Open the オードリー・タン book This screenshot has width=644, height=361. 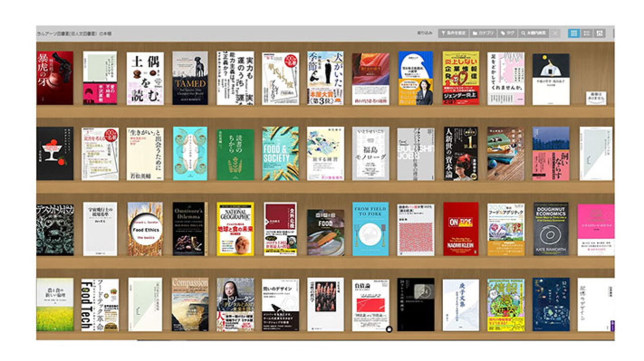[235, 305]
